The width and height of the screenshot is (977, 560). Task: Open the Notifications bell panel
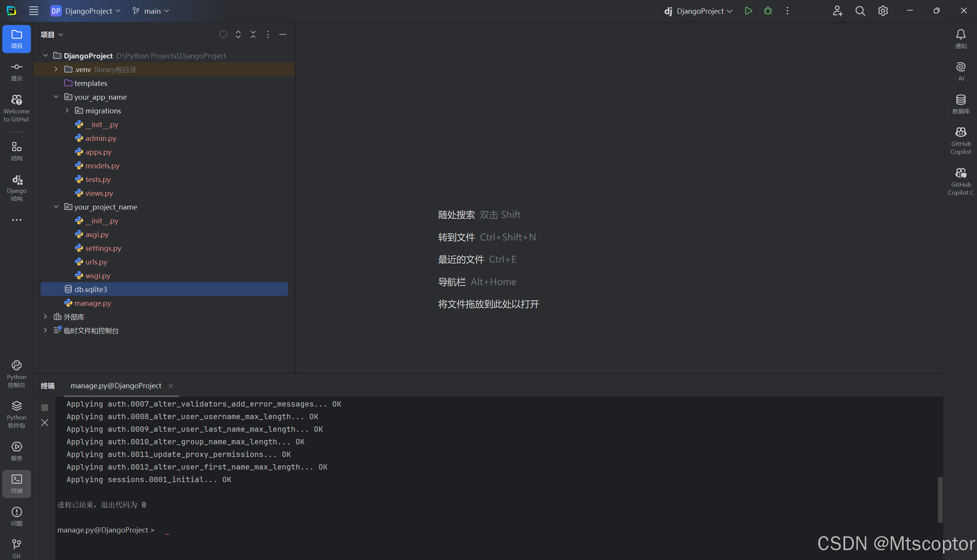pos(961,39)
